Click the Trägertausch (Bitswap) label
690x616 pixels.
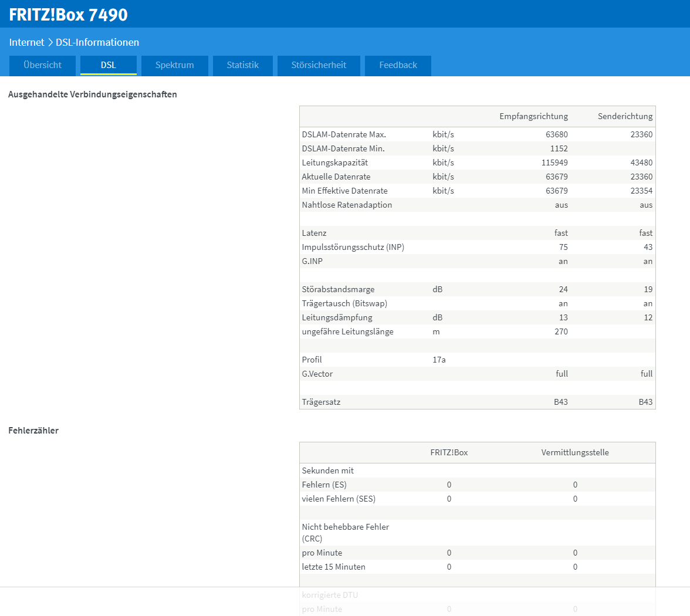(x=344, y=304)
